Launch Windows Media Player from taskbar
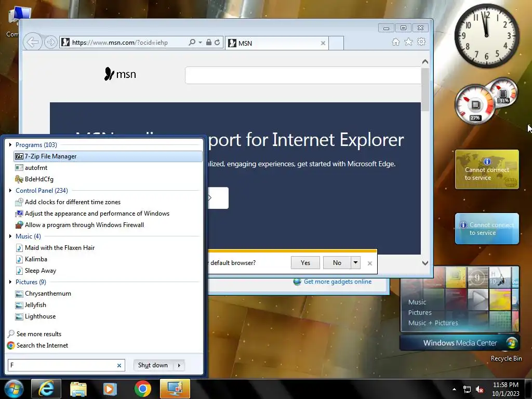532x399 pixels. (x=110, y=389)
